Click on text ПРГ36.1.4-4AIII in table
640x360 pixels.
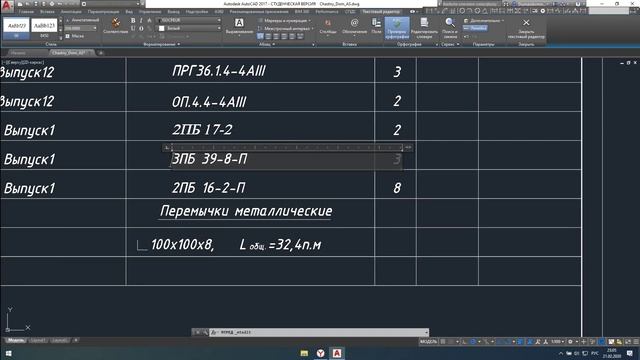click(219, 71)
